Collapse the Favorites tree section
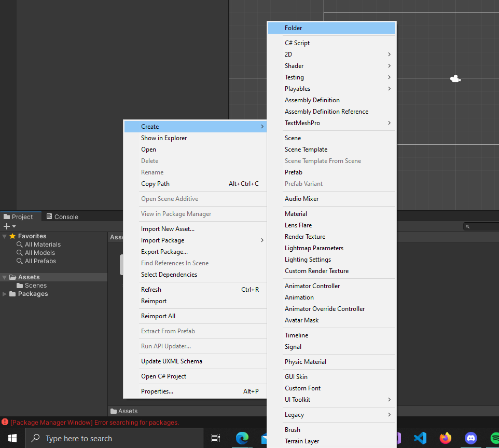The image size is (499, 448). point(5,236)
